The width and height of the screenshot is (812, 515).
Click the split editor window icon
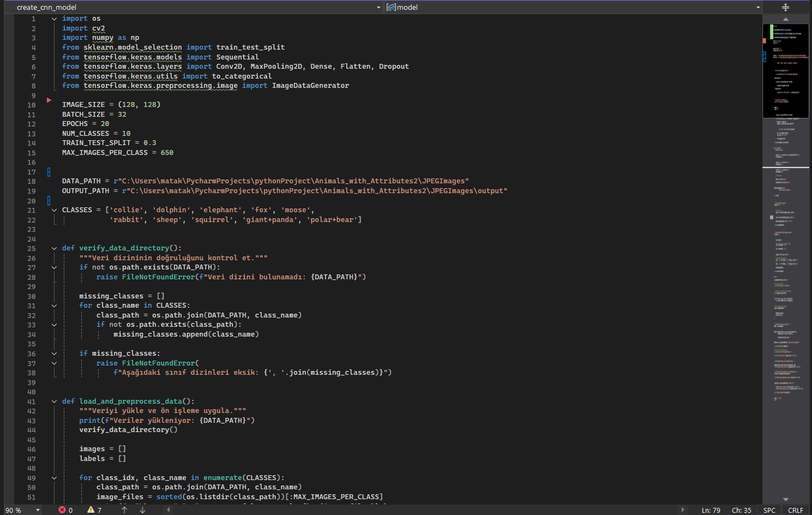click(x=785, y=7)
